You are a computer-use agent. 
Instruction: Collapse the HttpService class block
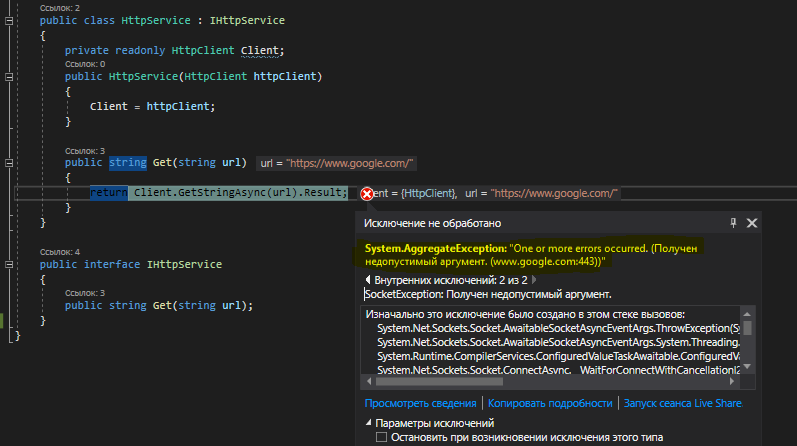coord(9,21)
